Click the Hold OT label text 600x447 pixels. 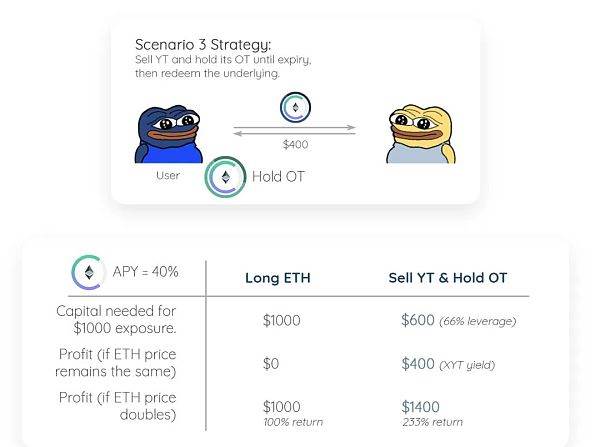pyautogui.click(x=278, y=176)
